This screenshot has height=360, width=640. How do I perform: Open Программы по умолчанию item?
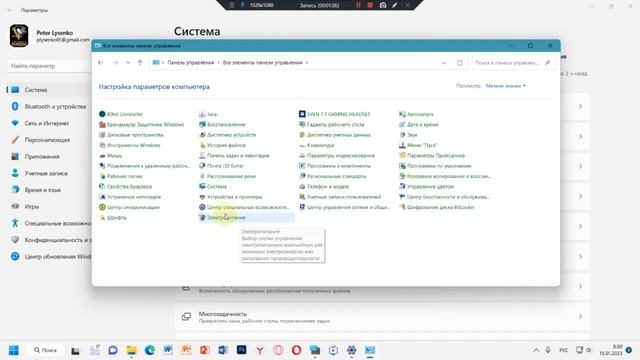coord(435,166)
